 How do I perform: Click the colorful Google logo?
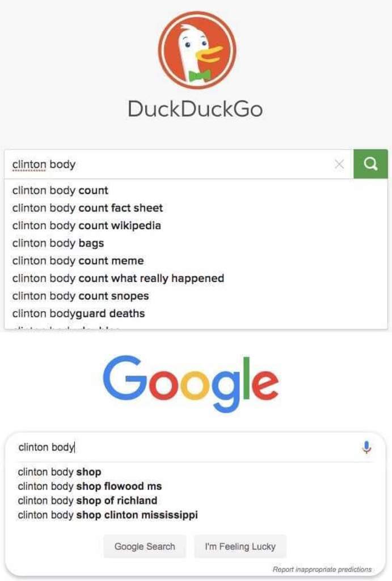pos(191,384)
